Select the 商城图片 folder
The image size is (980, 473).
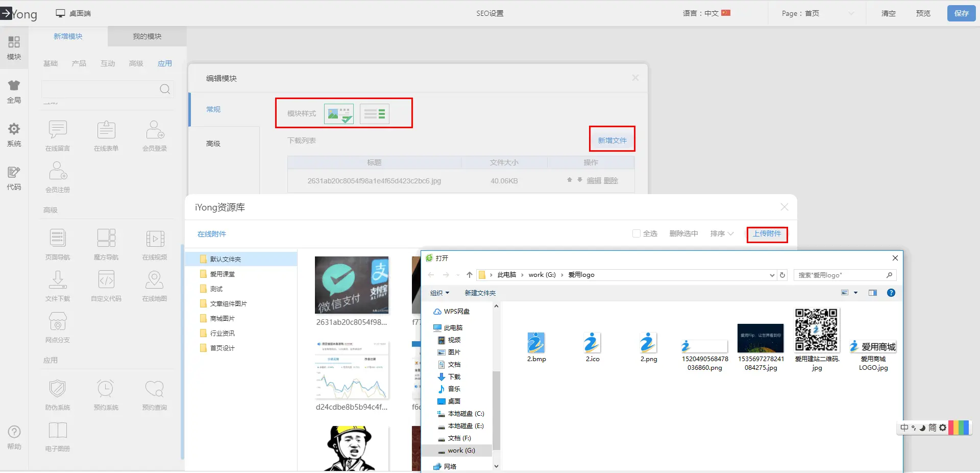click(x=223, y=318)
